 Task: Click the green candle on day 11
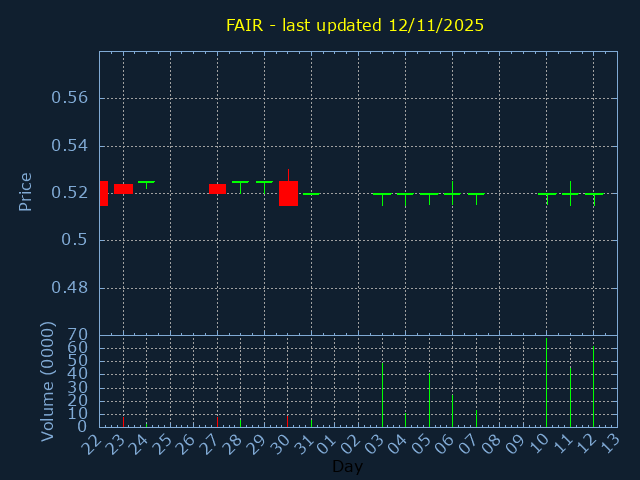tap(570, 193)
